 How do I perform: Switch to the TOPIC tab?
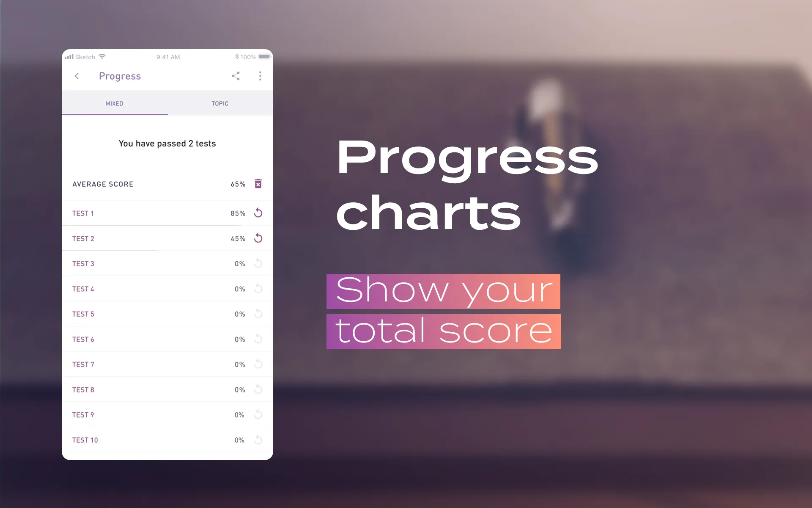(x=219, y=103)
